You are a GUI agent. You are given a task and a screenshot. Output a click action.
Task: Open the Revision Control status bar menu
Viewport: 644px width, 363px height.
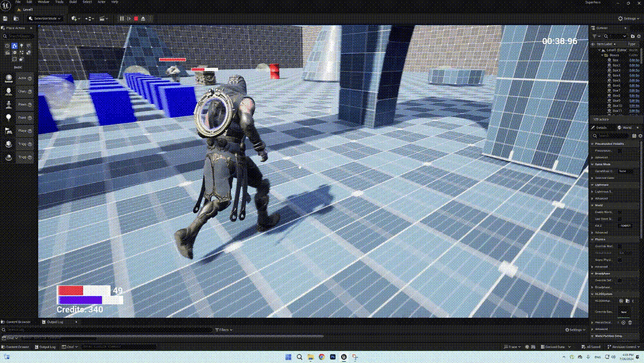pyautogui.click(x=623, y=347)
